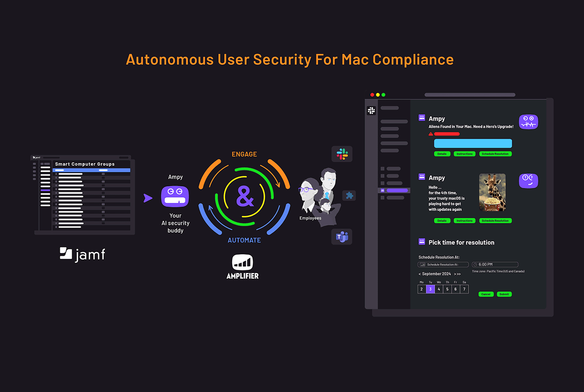
Task: Go to previous month before September 2024
Action: pyautogui.click(x=420, y=274)
